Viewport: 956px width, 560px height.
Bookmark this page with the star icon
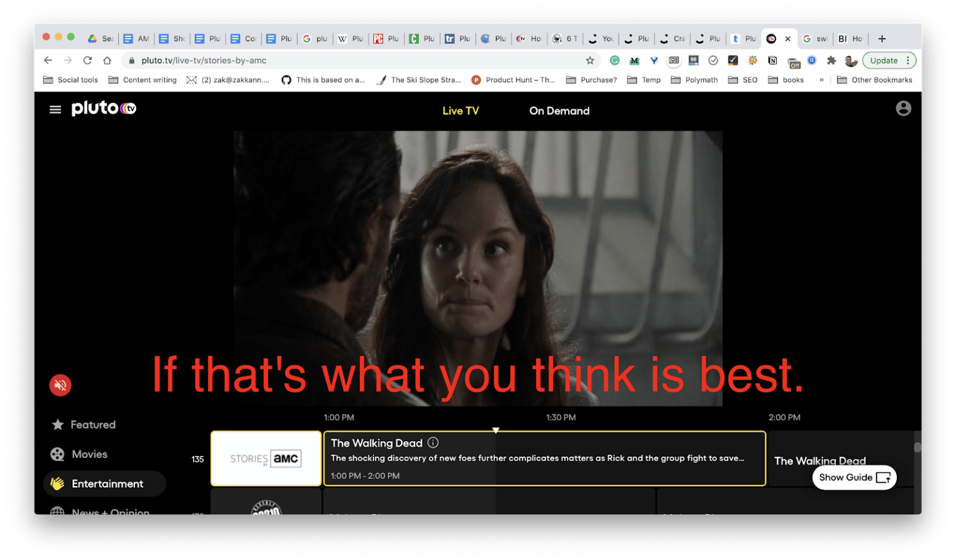[590, 60]
